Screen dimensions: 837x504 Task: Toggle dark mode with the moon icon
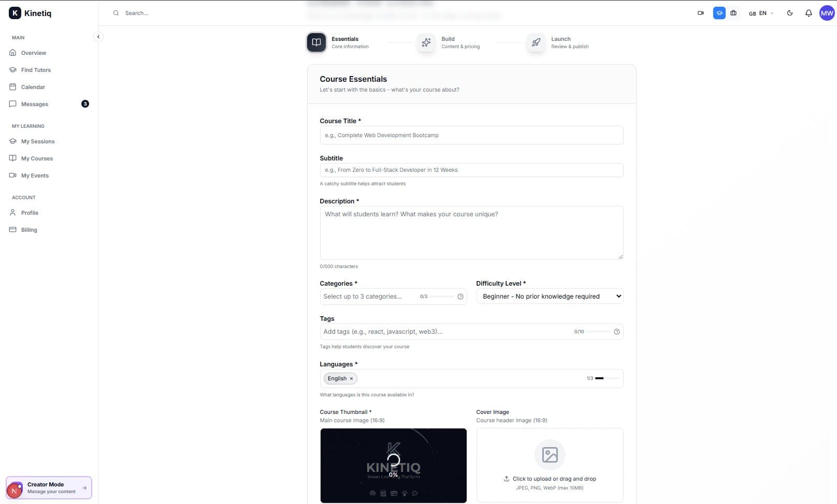(790, 13)
